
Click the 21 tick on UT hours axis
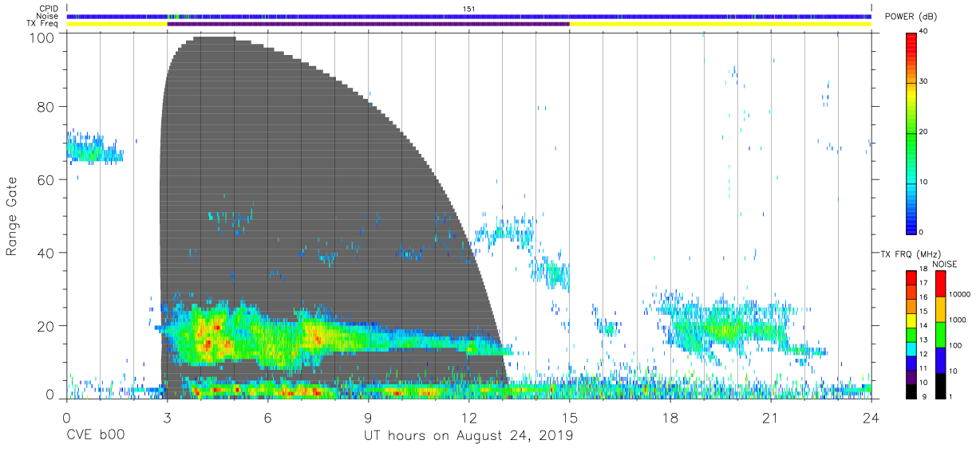pos(771,417)
